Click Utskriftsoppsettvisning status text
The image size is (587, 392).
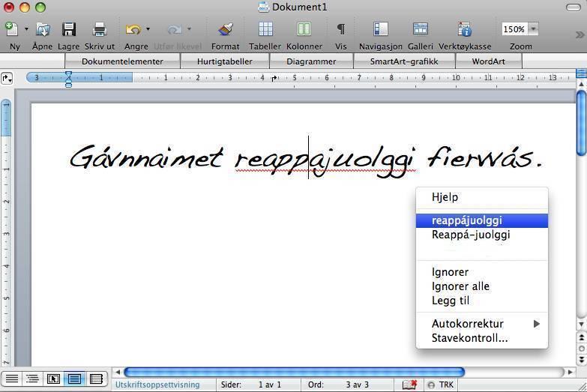pos(157,385)
